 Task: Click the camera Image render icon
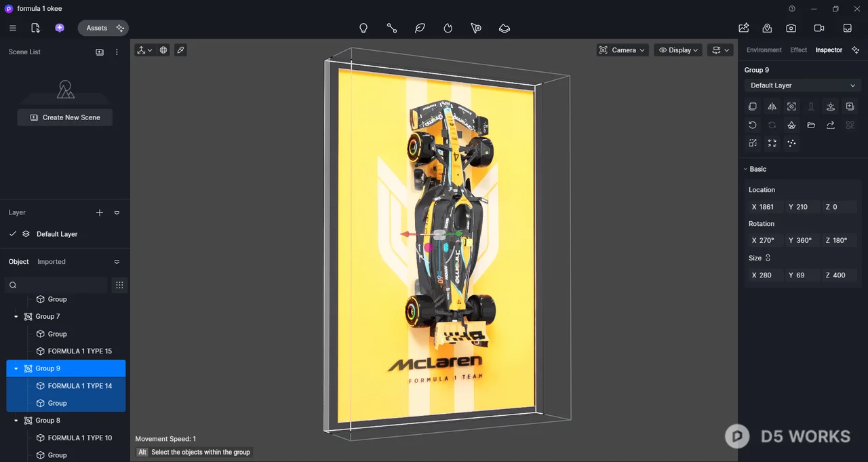(x=791, y=28)
